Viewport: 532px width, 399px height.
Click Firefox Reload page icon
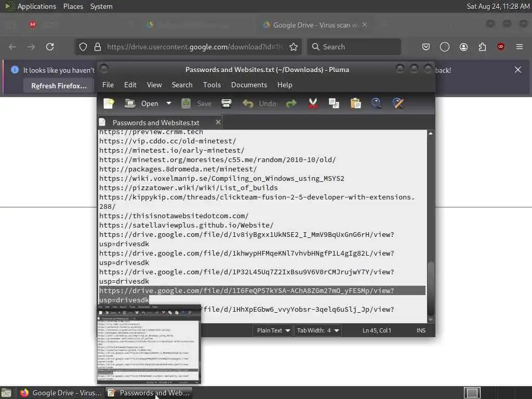(x=50, y=47)
